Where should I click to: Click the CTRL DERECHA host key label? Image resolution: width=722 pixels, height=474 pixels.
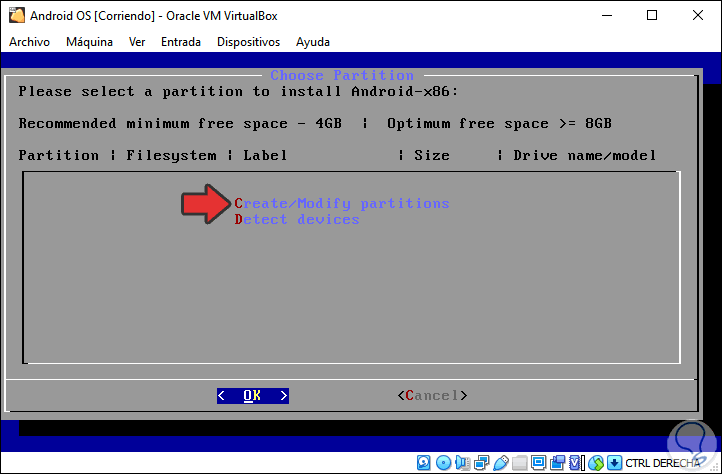click(662, 463)
